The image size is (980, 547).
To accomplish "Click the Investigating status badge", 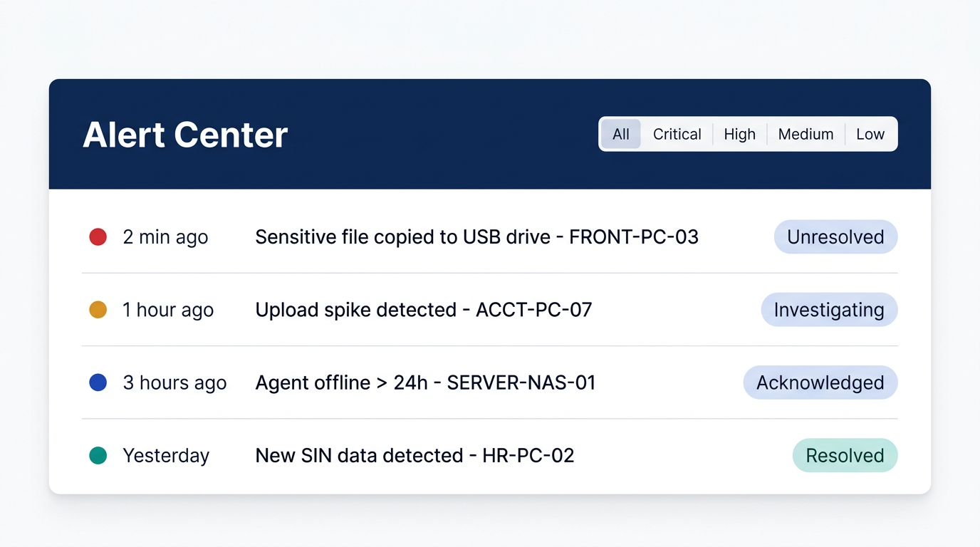I will tap(828, 309).
